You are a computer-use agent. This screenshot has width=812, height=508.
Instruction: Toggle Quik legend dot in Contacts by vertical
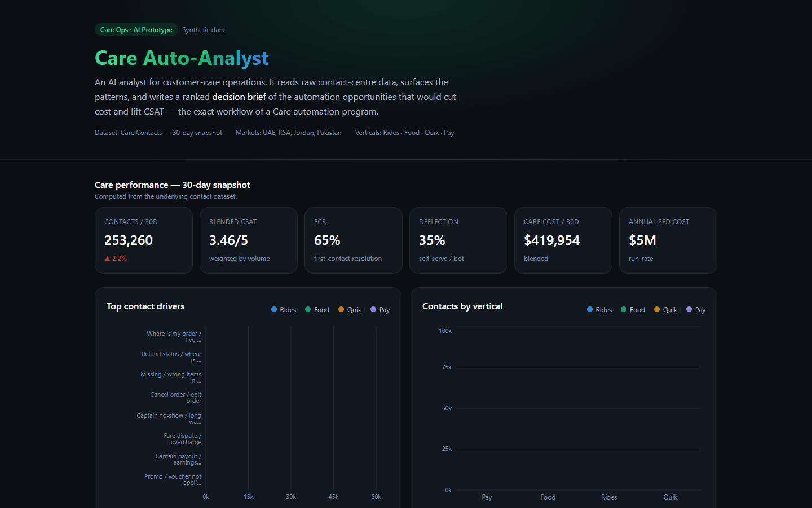[657, 309]
